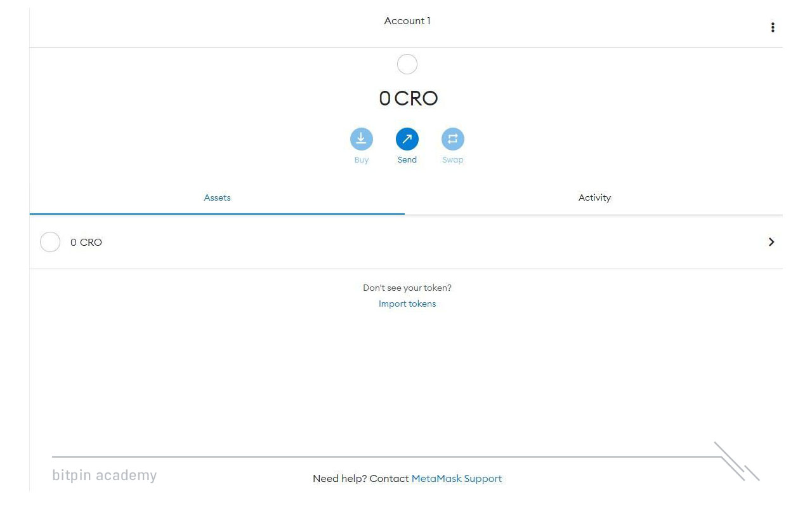812x508 pixels.
Task: Open the account options three-dot menu
Action: click(772, 27)
